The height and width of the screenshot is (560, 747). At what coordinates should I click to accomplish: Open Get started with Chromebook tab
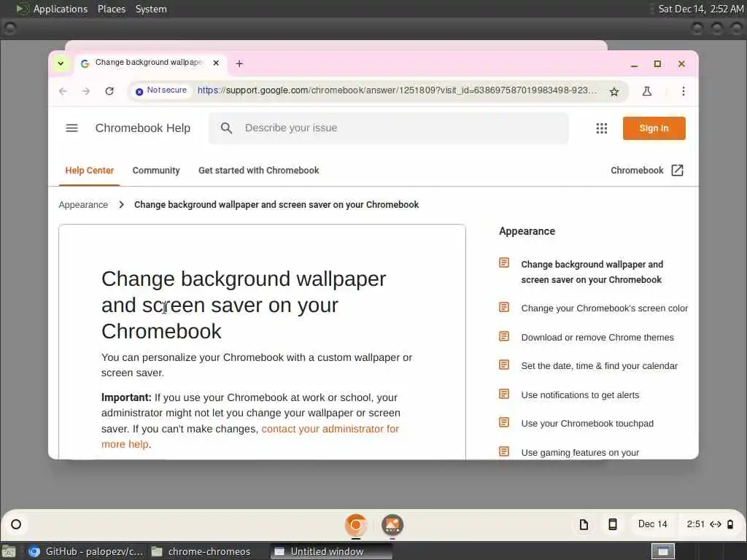point(259,171)
